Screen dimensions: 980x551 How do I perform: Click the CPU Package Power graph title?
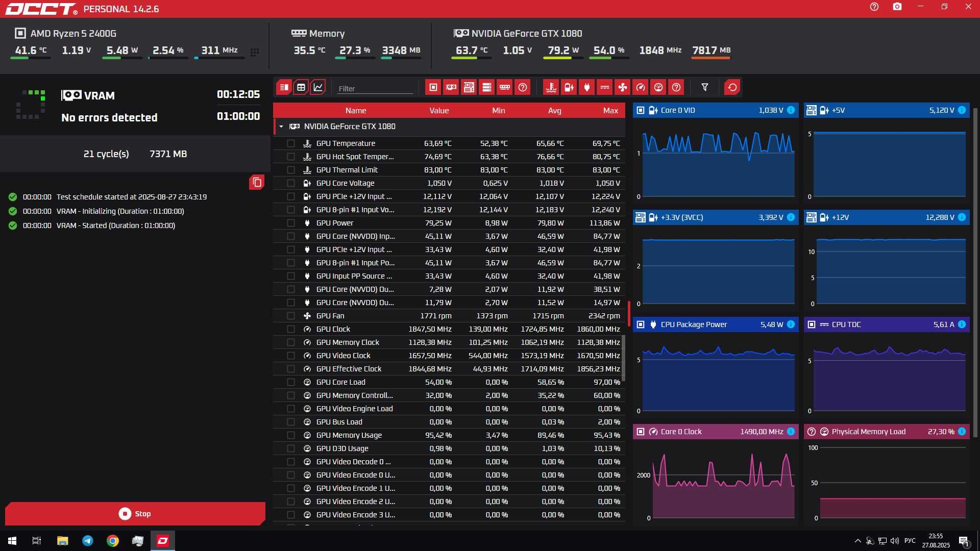(694, 324)
